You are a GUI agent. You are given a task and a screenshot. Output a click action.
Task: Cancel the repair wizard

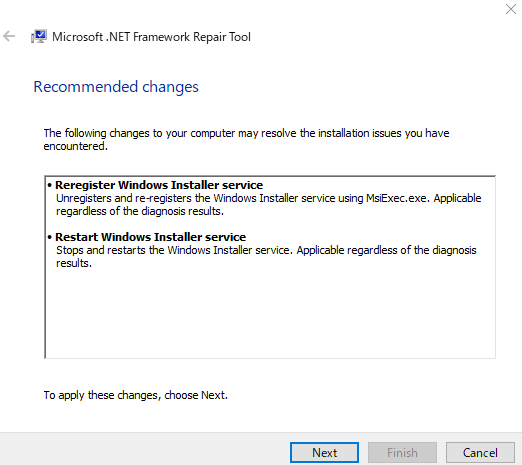point(480,452)
